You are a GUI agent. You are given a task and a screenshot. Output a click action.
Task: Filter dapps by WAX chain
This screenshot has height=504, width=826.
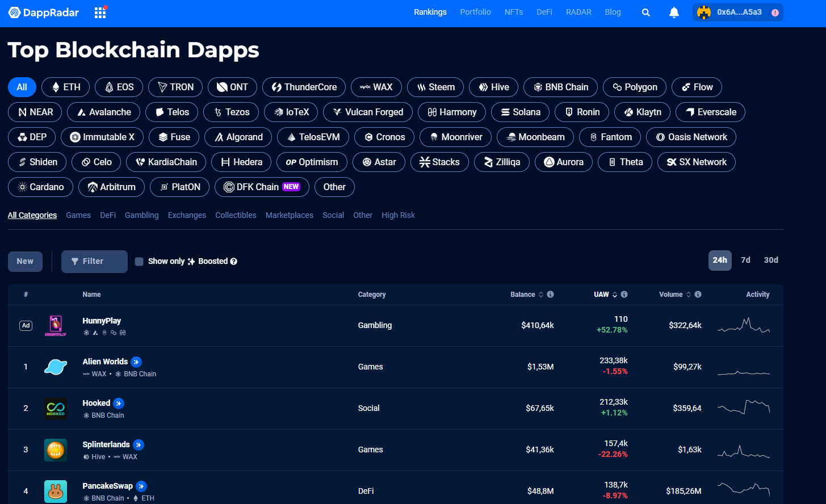pyautogui.click(x=376, y=87)
